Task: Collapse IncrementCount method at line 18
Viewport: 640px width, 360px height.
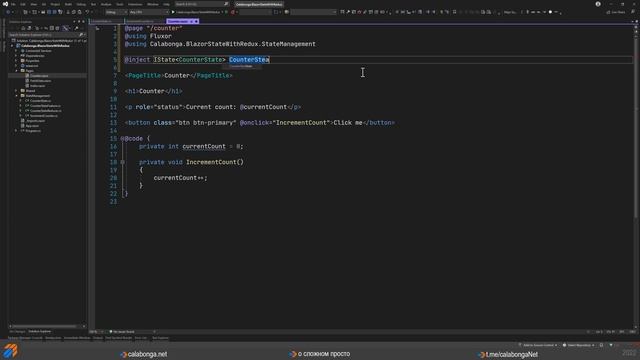Action: click(122, 162)
